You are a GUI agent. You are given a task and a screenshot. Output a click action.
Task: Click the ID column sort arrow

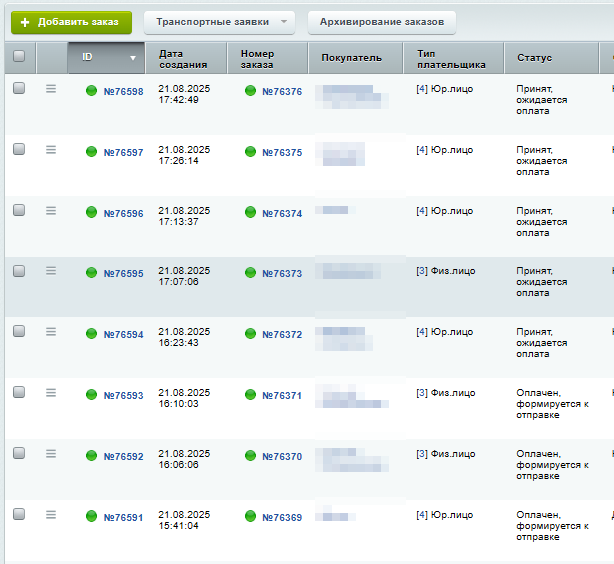tap(133, 58)
